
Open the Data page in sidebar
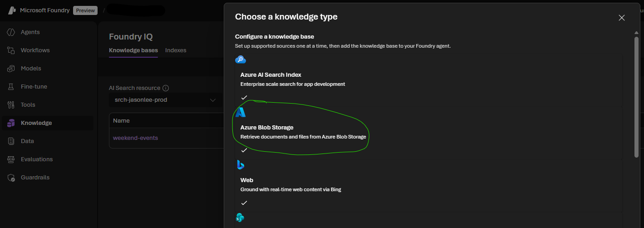pos(48,141)
